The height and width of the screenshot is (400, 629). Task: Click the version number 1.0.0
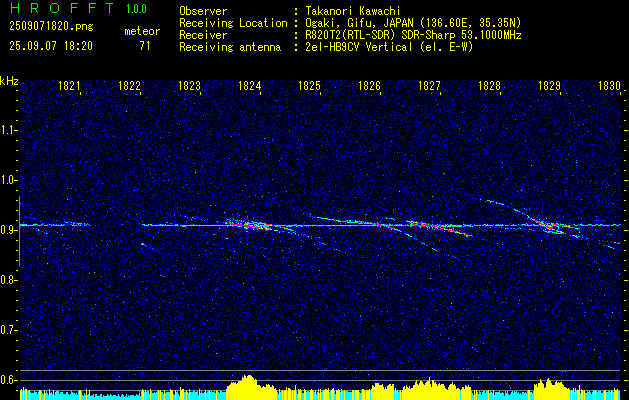pos(136,9)
